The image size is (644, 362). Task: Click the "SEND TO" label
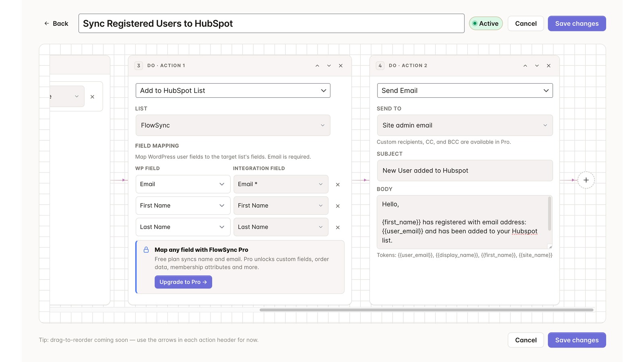pyautogui.click(x=389, y=109)
